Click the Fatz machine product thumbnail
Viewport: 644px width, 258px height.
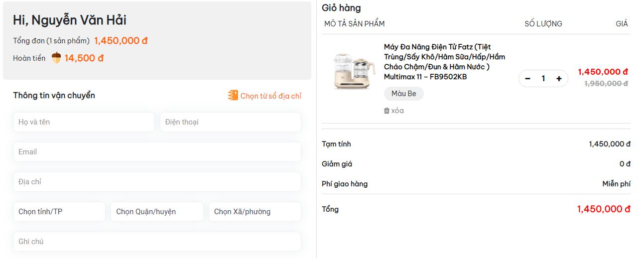click(x=352, y=72)
